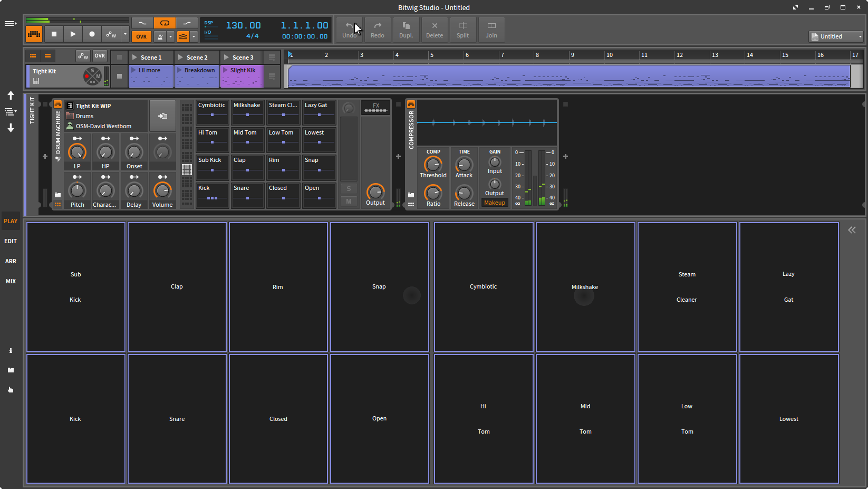
Task: Open automation write mode dropdown arrow
Action: point(125,34)
